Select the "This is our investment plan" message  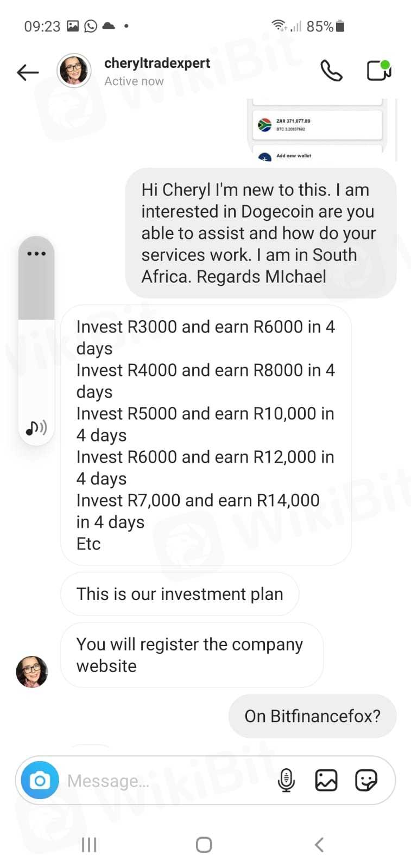180,594
